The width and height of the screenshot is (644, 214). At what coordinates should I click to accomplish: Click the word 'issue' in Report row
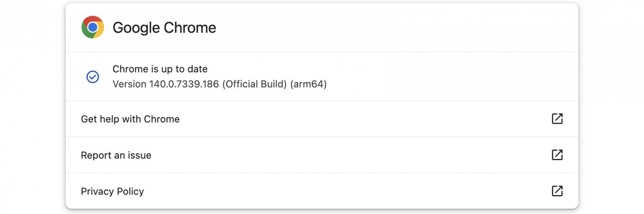tap(139, 155)
